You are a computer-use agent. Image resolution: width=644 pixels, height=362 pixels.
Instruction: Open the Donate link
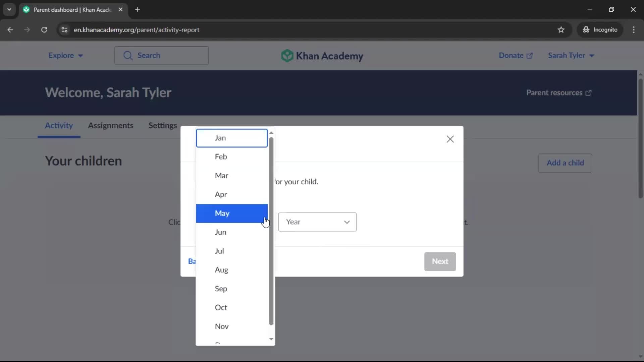[x=516, y=56]
